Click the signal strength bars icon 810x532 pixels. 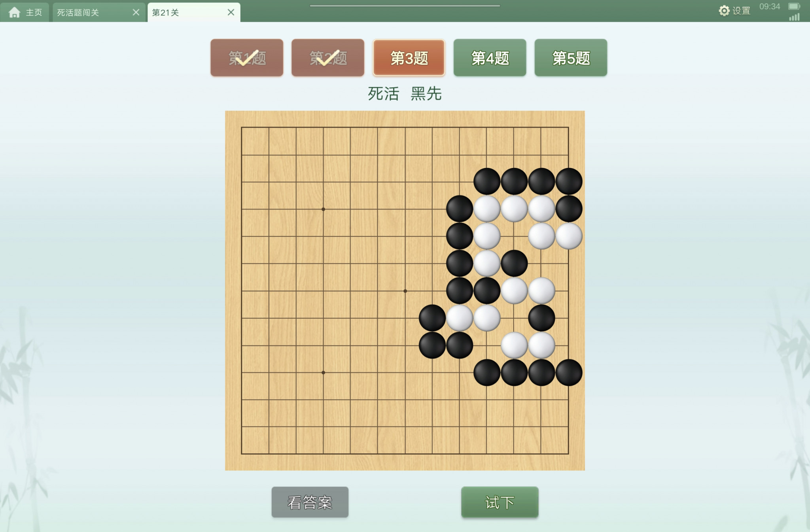tap(794, 17)
